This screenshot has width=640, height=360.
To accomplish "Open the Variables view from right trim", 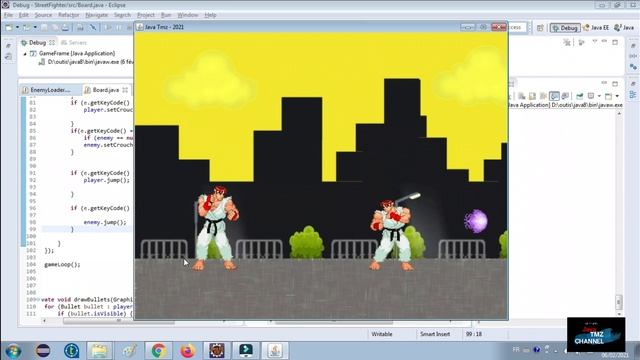I will coord(633,56).
